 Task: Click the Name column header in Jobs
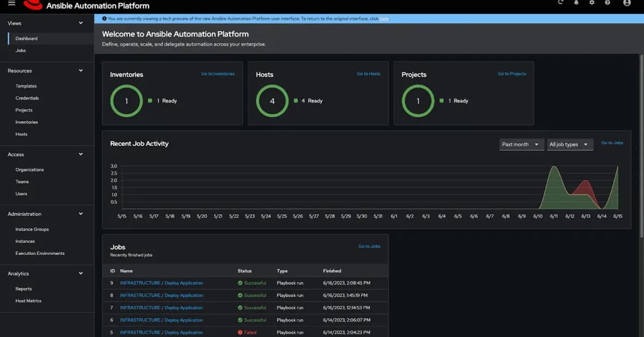tap(126, 271)
